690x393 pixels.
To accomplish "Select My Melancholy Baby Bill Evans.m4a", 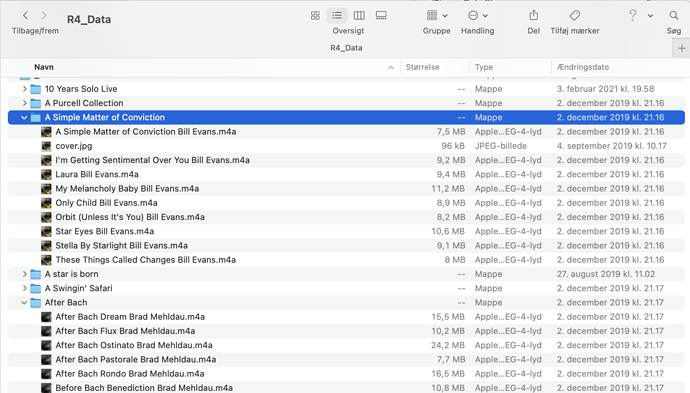I will pyautogui.click(x=127, y=188).
